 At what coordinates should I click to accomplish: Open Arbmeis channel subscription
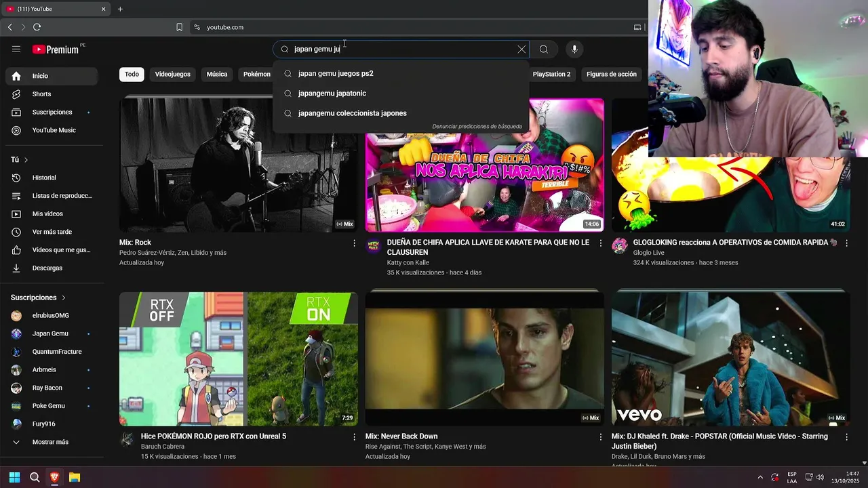[52, 369]
